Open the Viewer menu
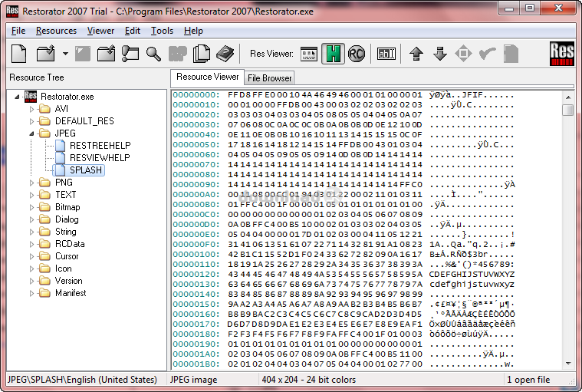 (x=100, y=31)
